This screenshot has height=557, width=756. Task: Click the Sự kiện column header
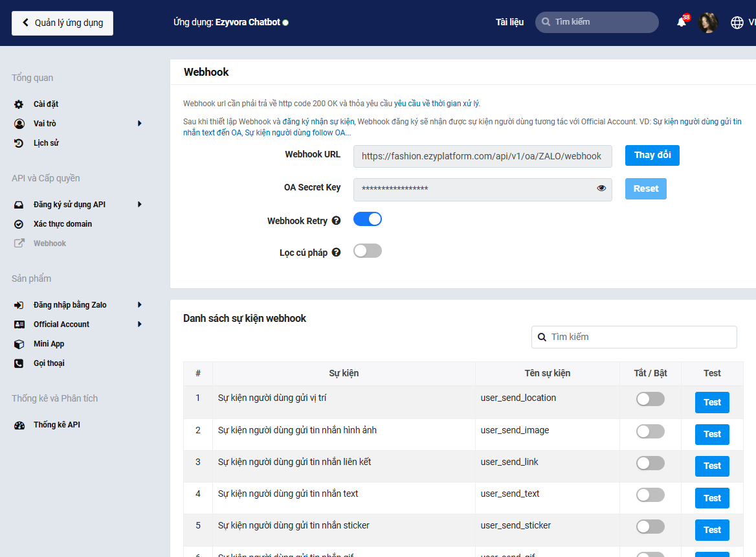click(x=344, y=373)
